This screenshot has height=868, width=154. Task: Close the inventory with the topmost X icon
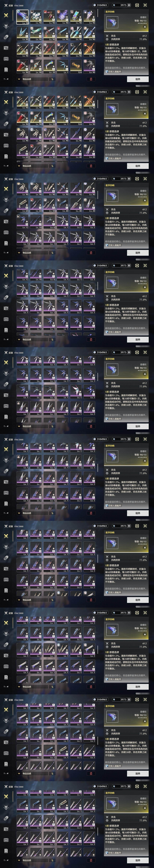(x=145, y=5)
